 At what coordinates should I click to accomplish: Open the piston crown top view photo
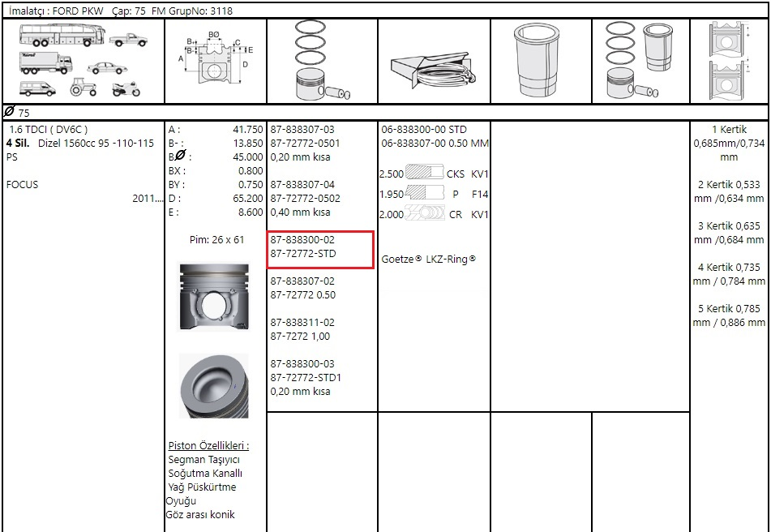click(x=214, y=385)
